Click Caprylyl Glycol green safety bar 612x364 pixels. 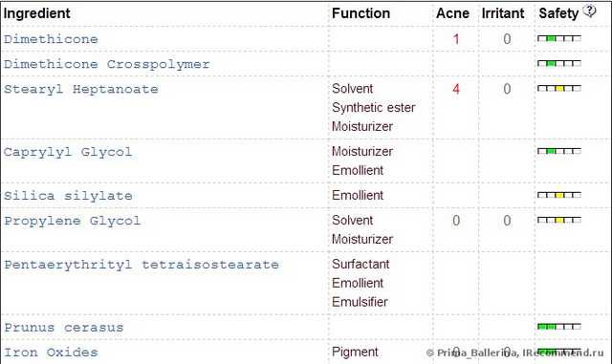point(559,151)
